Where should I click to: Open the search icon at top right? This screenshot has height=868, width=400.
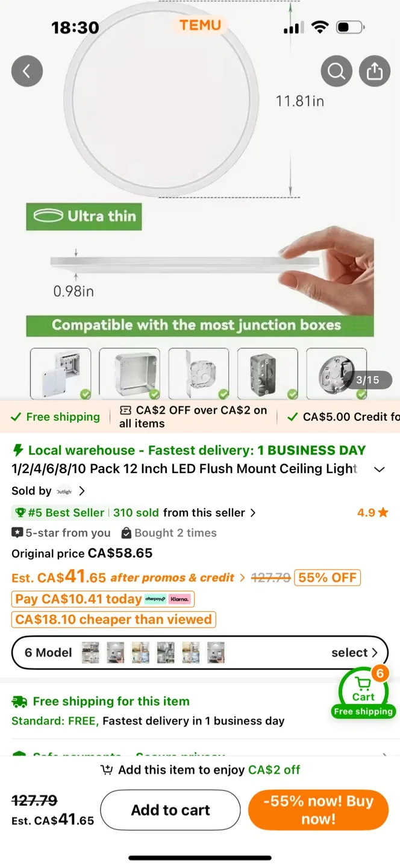pos(336,71)
